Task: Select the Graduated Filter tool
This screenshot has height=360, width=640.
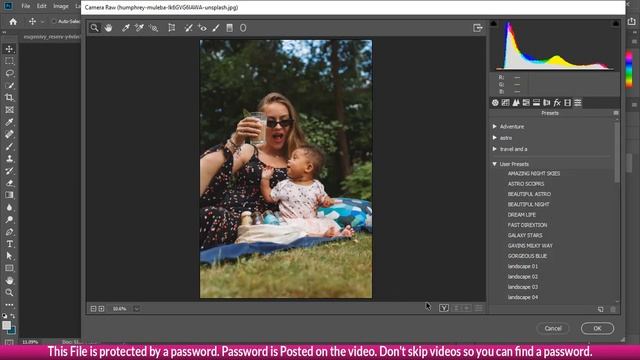Action: click(x=229, y=28)
